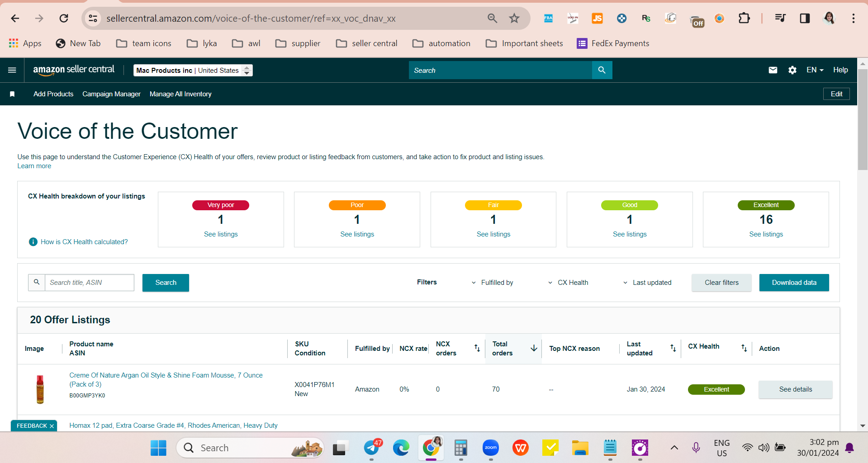Screen dimensions: 868x463
Task: Open the Important sheets bookmarks folder
Action: tap(524, 43)
